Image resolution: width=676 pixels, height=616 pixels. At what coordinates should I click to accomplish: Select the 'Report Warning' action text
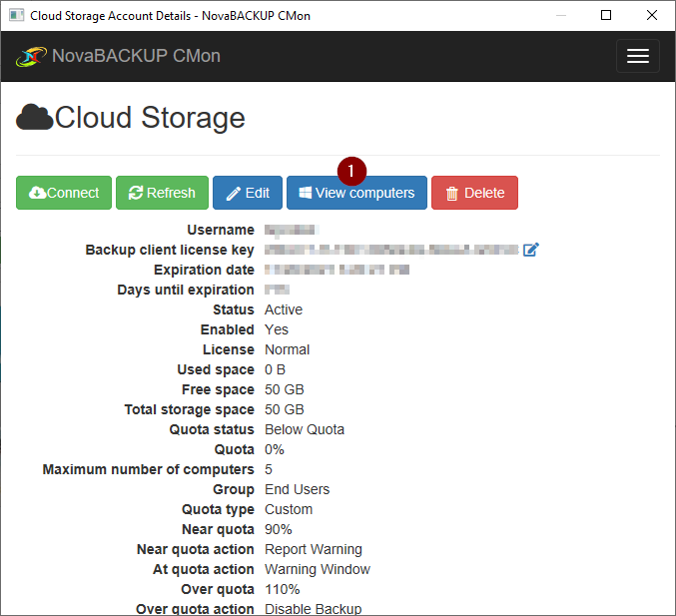tap(314, 549)
